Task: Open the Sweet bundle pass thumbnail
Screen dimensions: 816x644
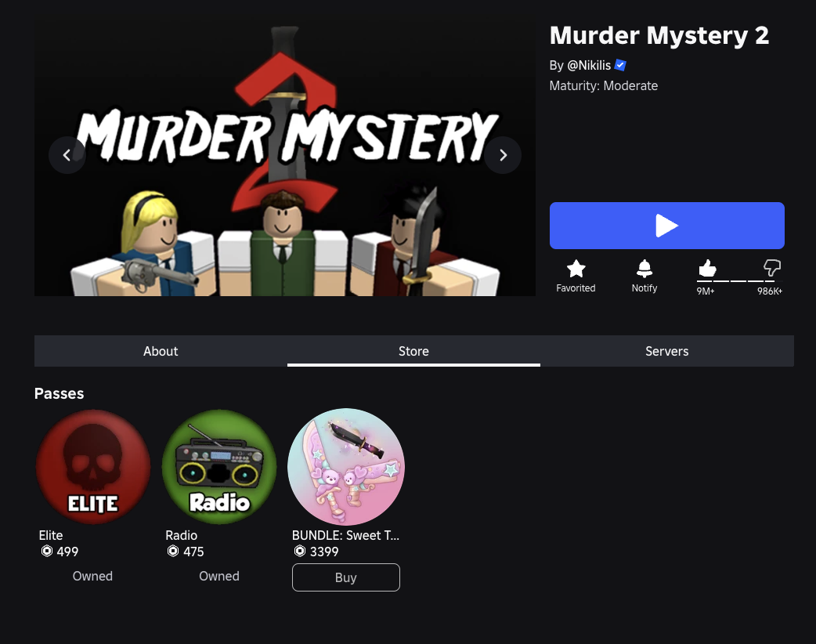Action: [x=346, y=466]
